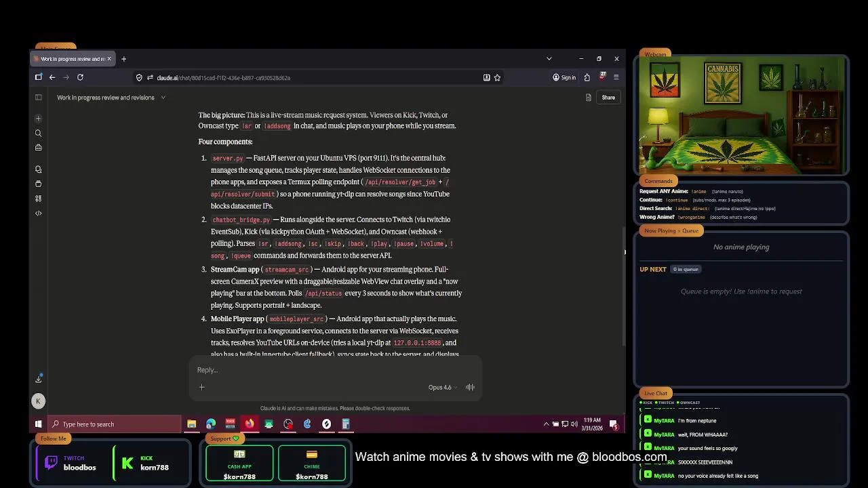Click the Reply message input field
868x488 pixels.
336,370
